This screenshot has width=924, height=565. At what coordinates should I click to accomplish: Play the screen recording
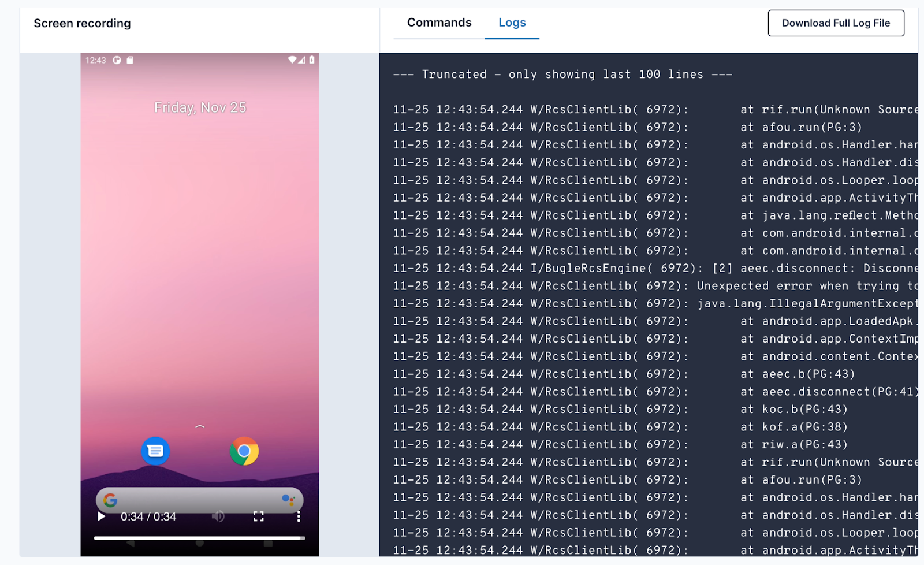(x=101, y=516)
